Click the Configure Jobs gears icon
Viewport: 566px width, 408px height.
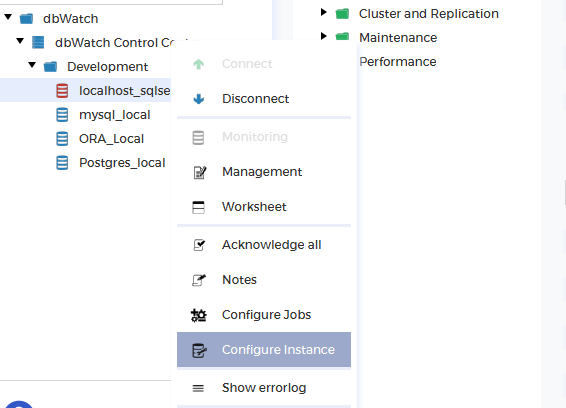tap(199, 315)
